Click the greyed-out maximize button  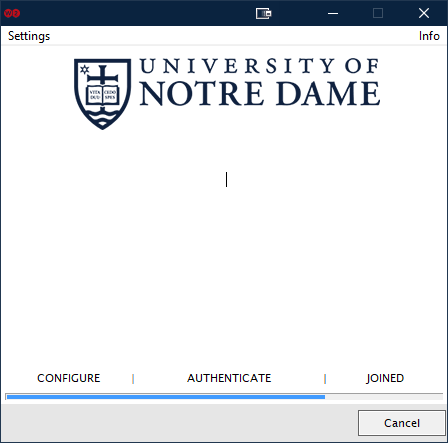point(378,13)
